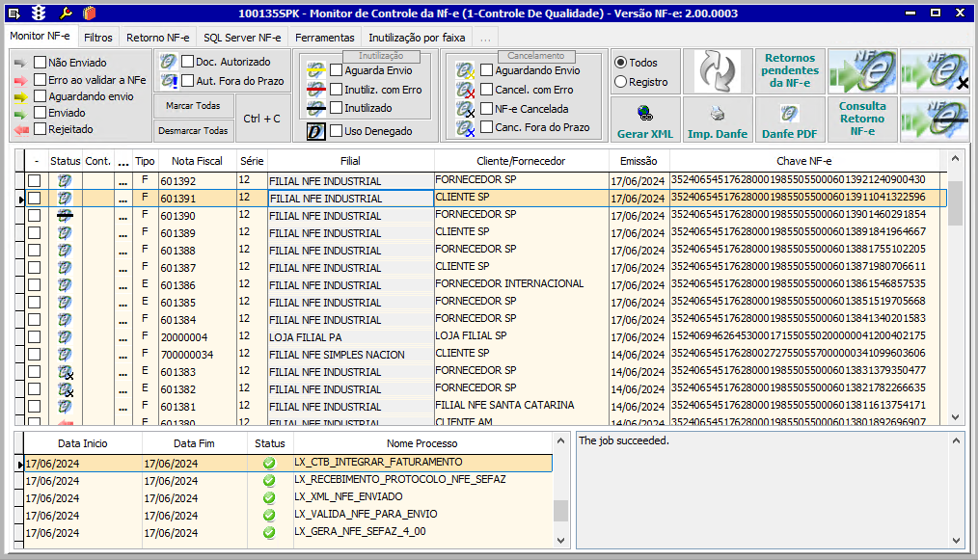Screen dimensions: 978x560
Task: Toggle the NF-e Cancelada checkbox
Action: click(487, 109)
